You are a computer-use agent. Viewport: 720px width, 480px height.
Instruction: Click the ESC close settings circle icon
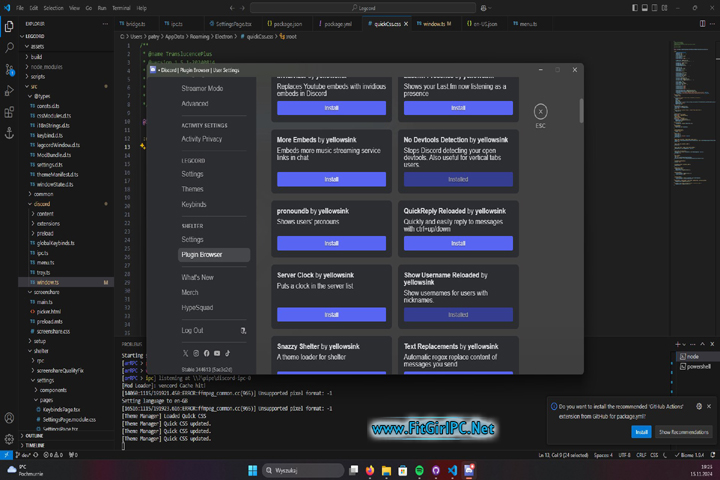pyautogui.click(x=541, y=112)
